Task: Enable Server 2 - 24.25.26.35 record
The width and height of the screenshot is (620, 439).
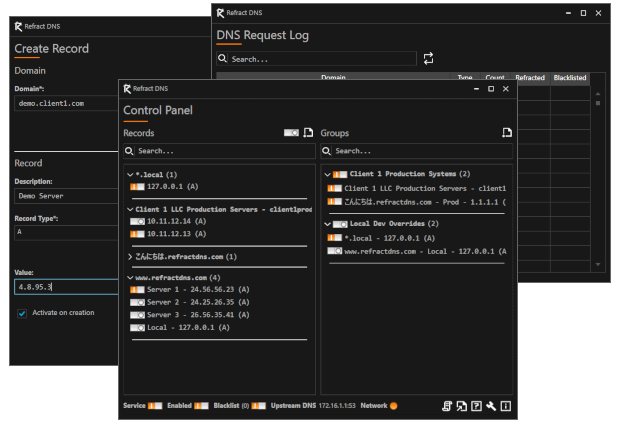Action: pos(137,303)
